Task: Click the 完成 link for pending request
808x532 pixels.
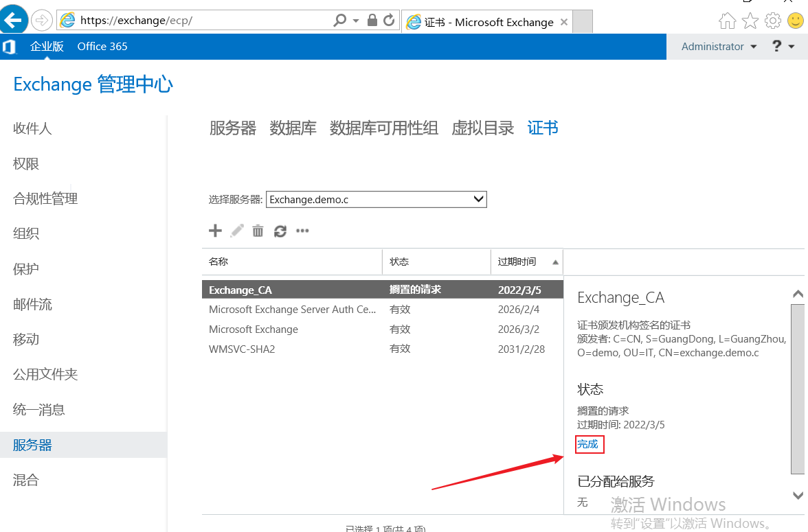Action: 588,444
